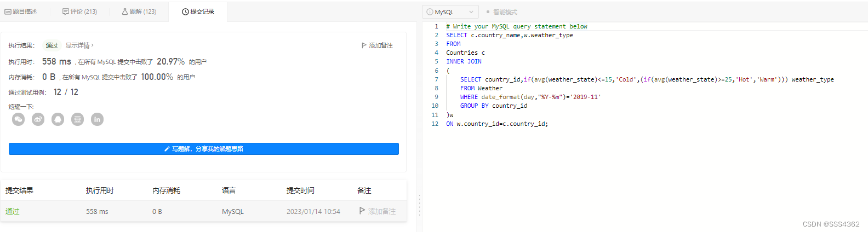This screenshot has width=868, height=232.
Task: Click the 100.00% memory percentile value
Action: click(157, 77)
